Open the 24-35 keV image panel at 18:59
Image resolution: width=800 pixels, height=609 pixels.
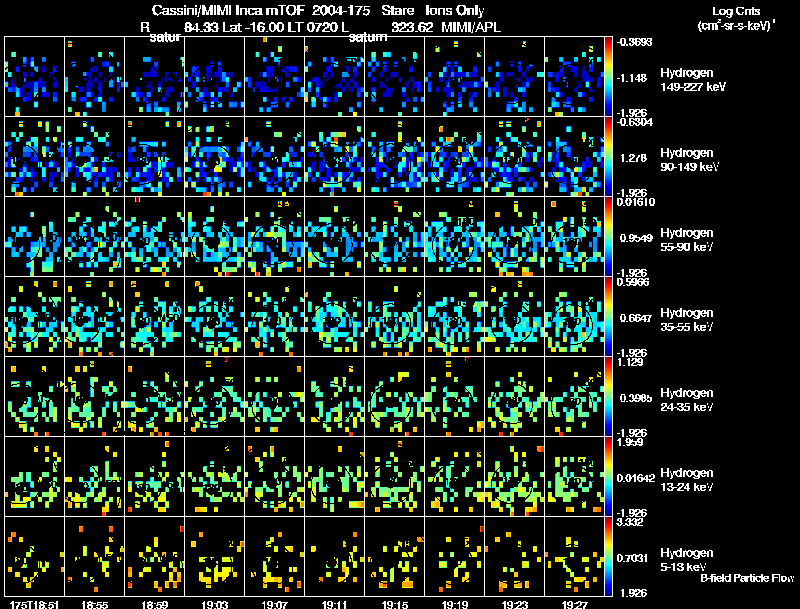tap(155, 397)
